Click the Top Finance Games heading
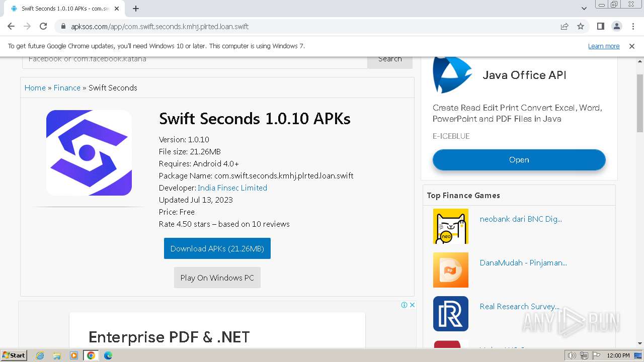 pos(463,195)
